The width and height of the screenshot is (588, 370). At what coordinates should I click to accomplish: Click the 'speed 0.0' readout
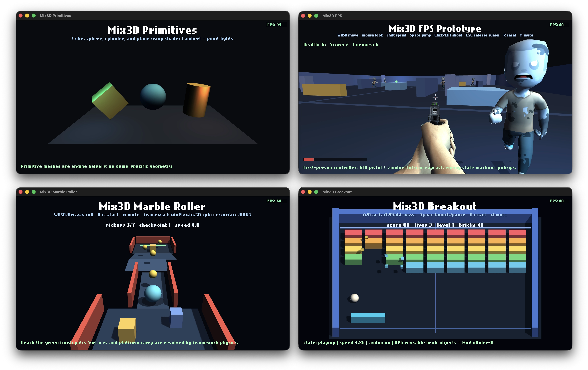tap(187, 225)
